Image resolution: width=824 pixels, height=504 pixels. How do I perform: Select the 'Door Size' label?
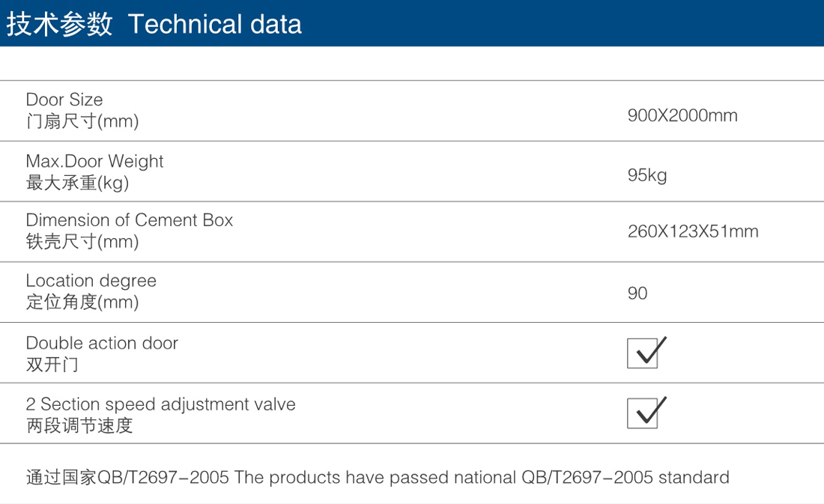64,100
